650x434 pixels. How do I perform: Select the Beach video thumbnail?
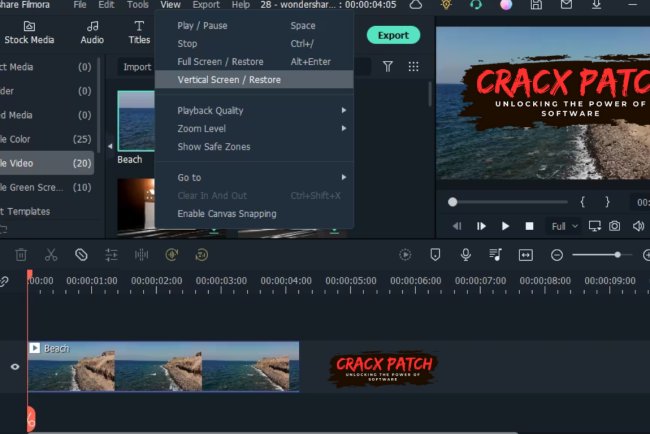[x=136, y=121]
